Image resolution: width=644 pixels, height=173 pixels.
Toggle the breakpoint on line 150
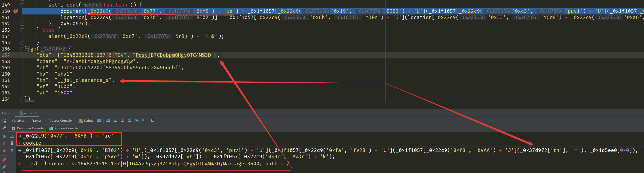pos(16,11)
